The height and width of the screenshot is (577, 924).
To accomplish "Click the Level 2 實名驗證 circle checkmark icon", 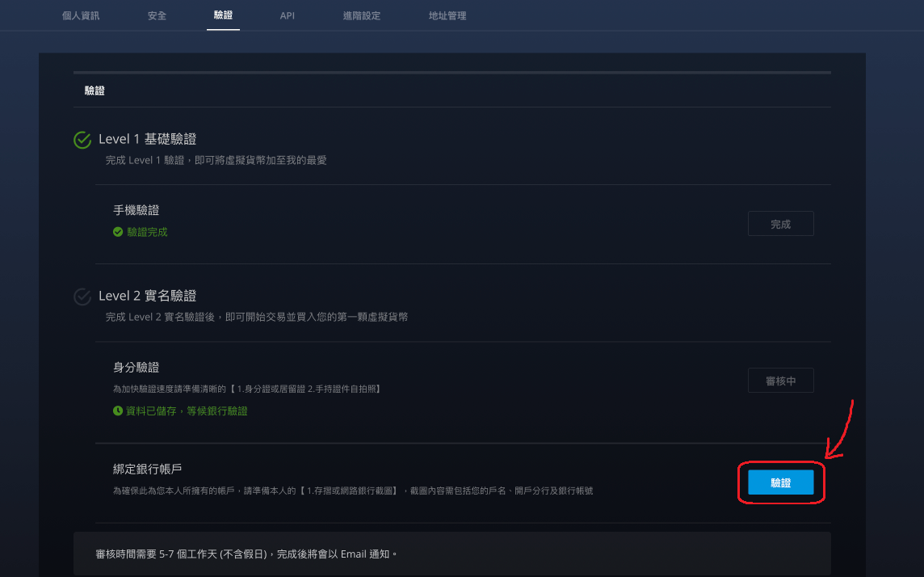I will (82, 296).
